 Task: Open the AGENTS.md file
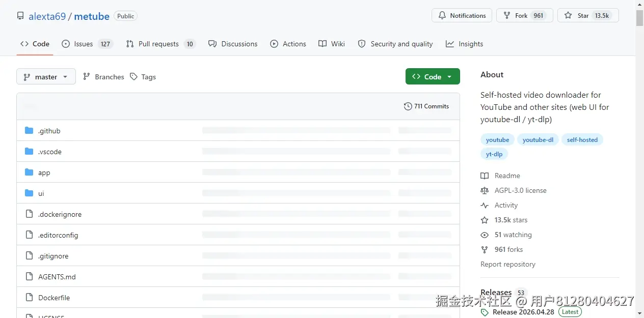(x=57, y=277)
